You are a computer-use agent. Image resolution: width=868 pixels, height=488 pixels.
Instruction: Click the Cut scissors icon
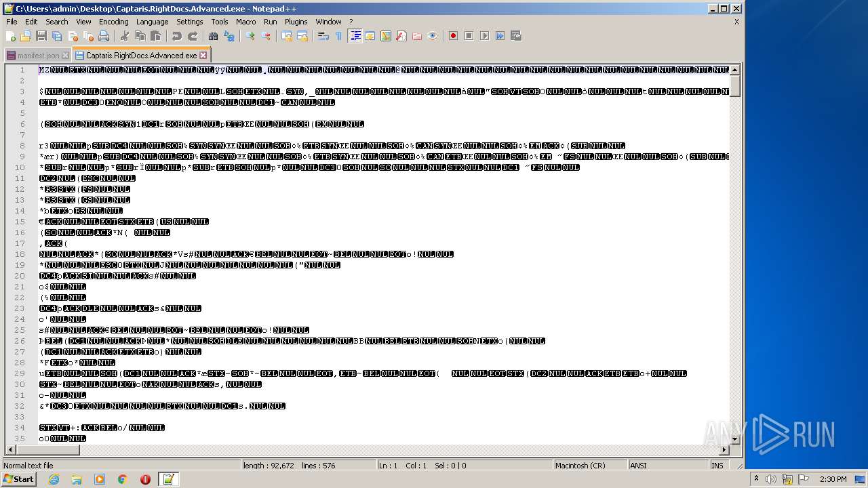tap(124, 36)
